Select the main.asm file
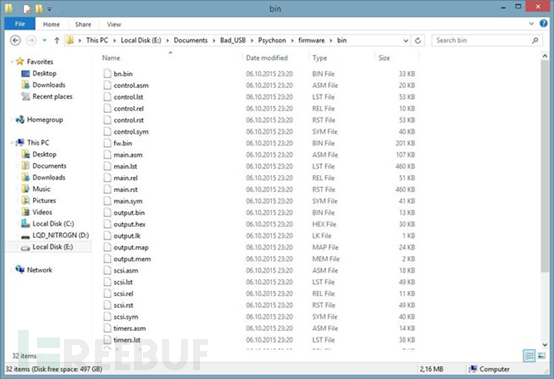554x379 pixels. pos(128,155)
